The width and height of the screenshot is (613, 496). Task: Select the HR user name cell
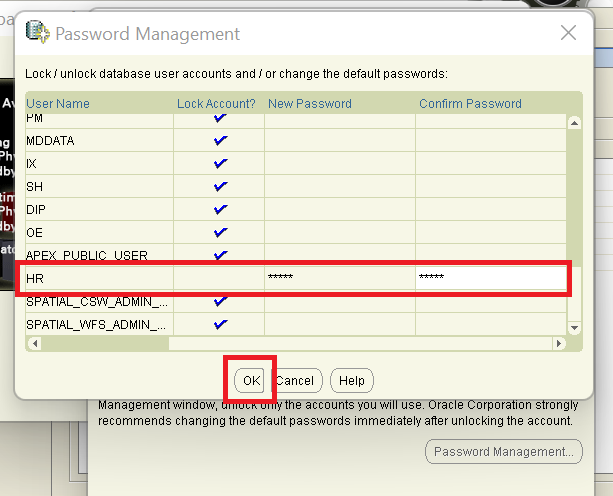pyautogui.click(x=99, y=279)
